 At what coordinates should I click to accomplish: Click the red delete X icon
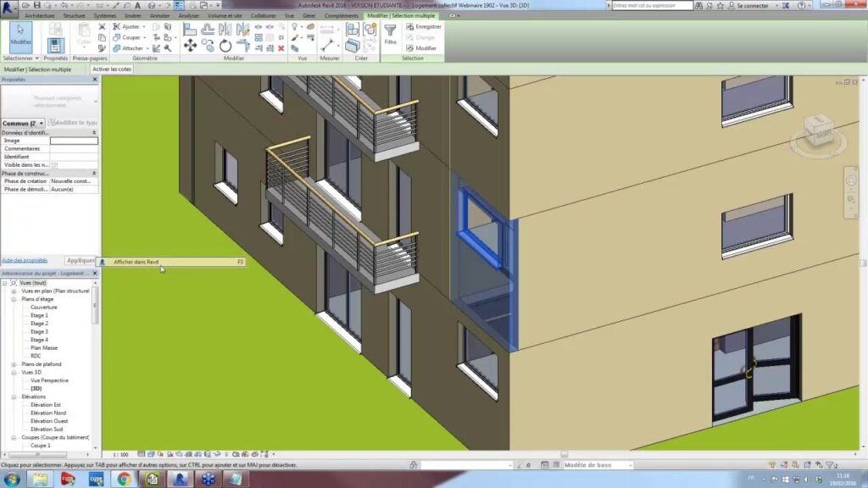point(281,47)
